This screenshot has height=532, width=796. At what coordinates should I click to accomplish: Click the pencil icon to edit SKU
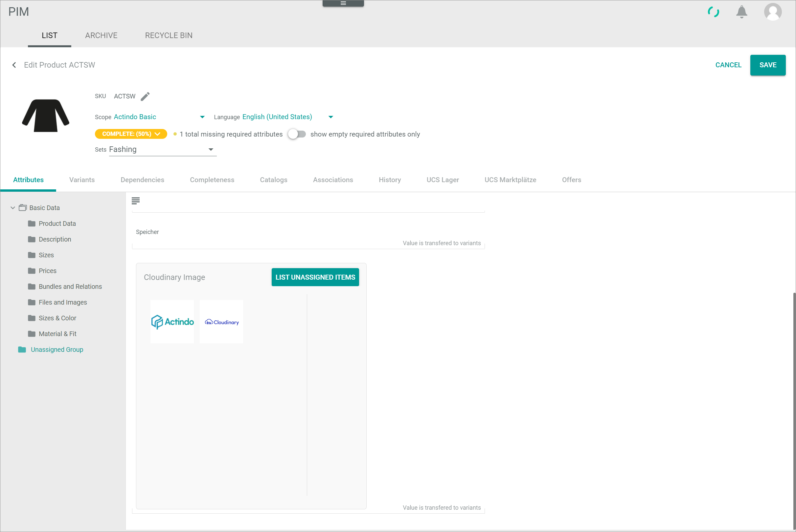145,97
